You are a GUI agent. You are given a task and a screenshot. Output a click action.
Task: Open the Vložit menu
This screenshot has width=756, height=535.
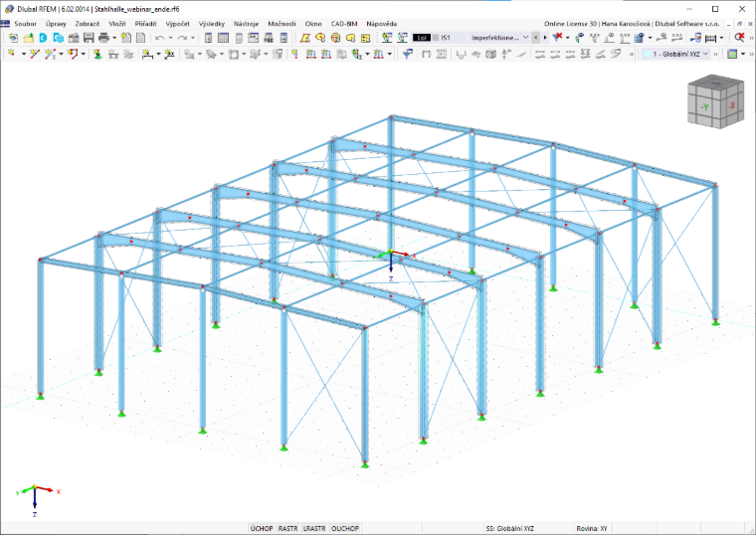[117, 24]
